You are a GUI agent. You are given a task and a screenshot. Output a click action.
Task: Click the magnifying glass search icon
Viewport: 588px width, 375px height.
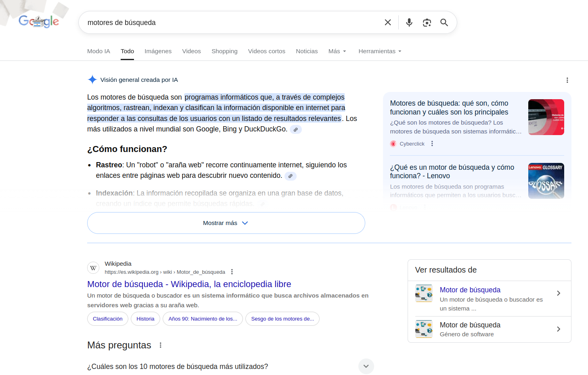[x=444, y=22]
